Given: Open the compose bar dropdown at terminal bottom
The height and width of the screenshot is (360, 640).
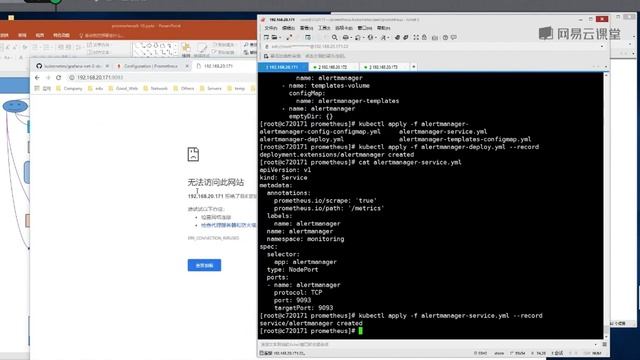Looking at the screenshot, I should pos(596,344).
